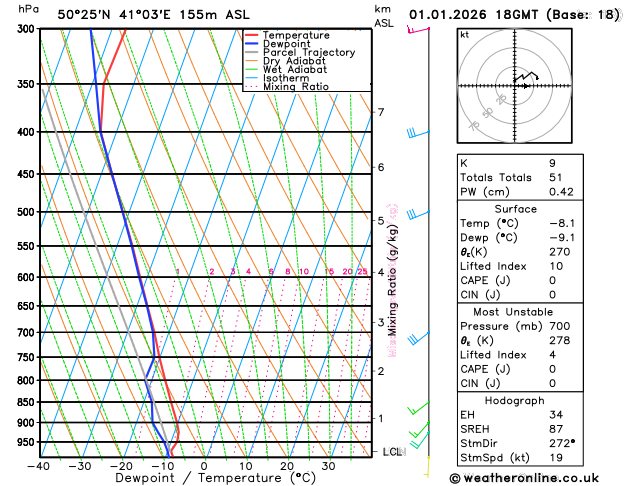Click the station coordinates title text

[153, 15]
